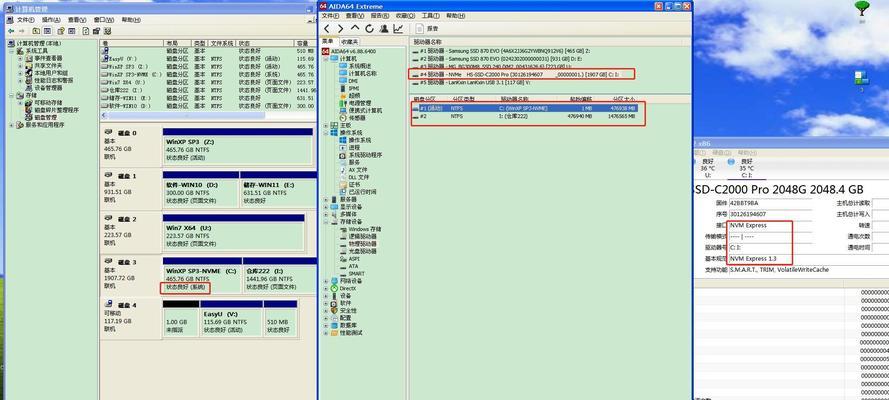Open 文件 menu in Computer Management
Screen dimensions: 889x400
26,20
